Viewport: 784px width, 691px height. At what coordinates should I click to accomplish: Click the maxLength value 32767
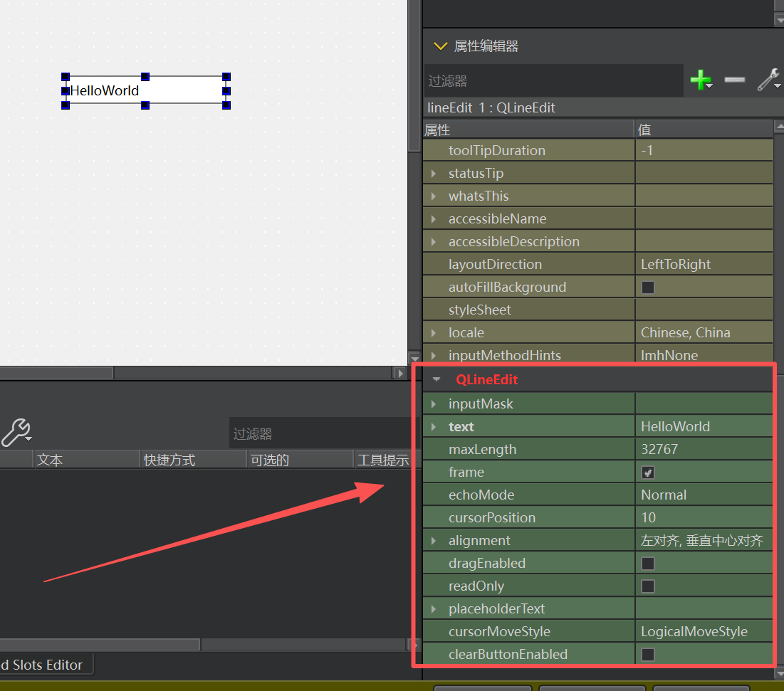click(704, 449)
